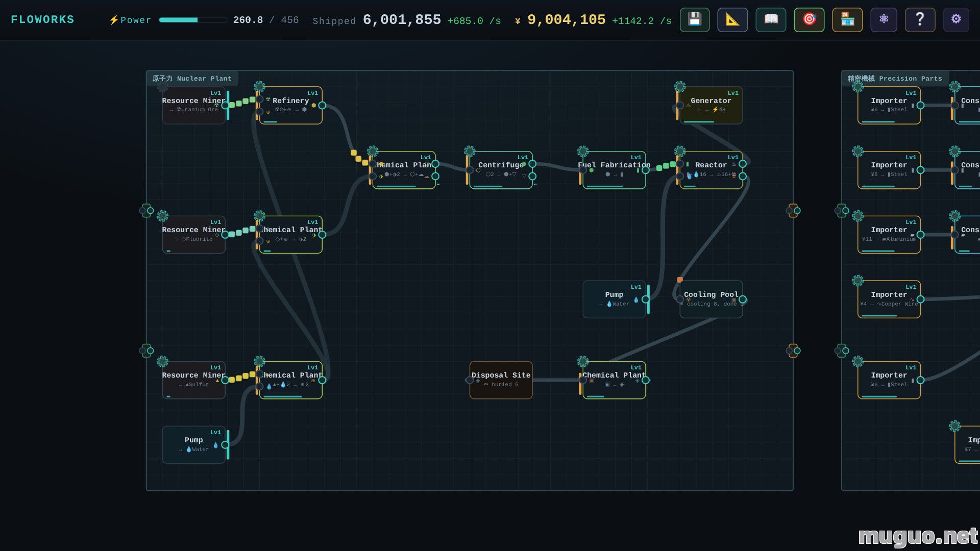
Task: Select the Cooling Pool node
Action: coord(711,299)
